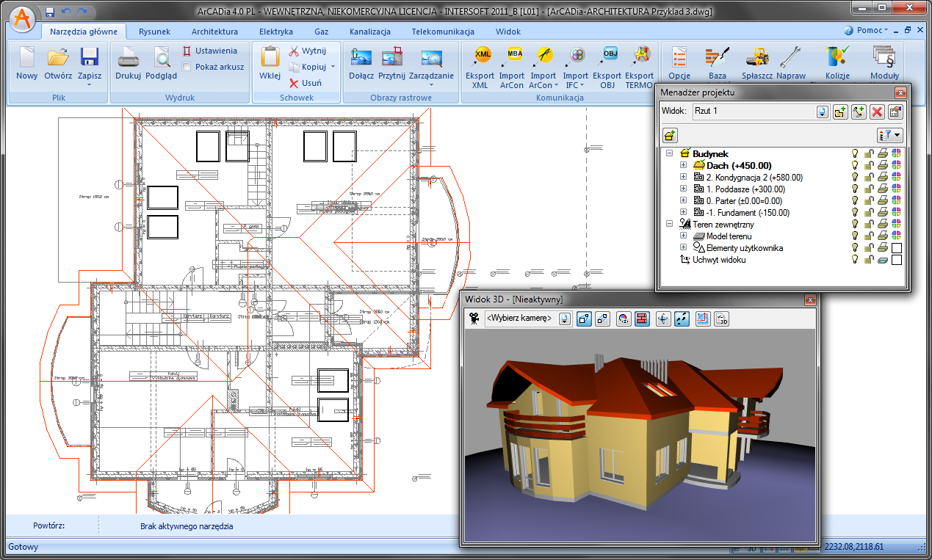Screen dimensions: 932x560
Task: Open print preview with Podgląd
Action: [x=161, y=64]
